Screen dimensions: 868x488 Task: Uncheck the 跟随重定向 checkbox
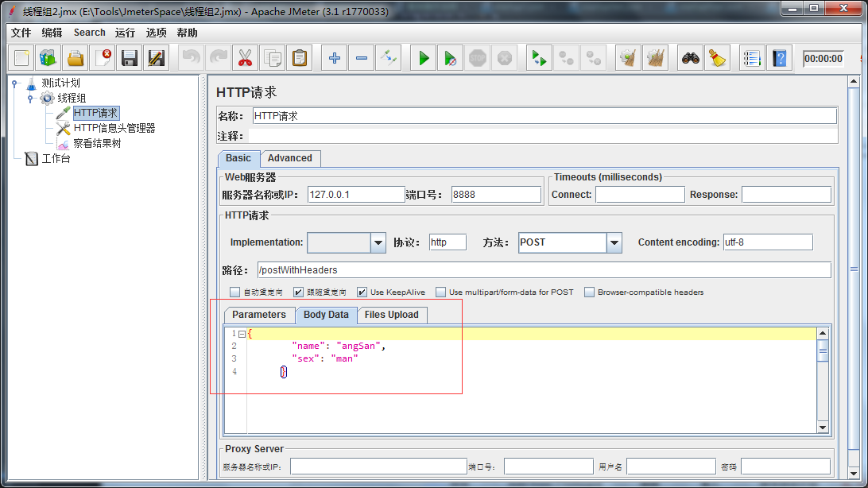pyautogui.click(x=298, y=292)
